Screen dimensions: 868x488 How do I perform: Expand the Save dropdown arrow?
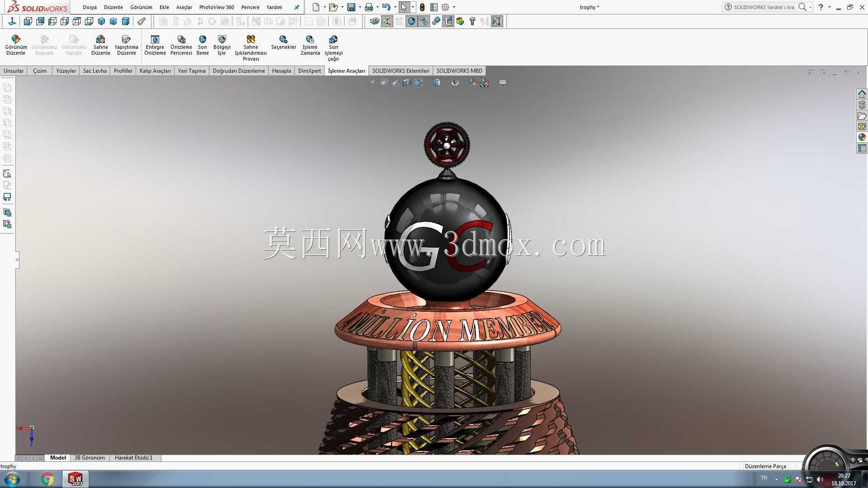pyautogui.click(x=360, y=7)
